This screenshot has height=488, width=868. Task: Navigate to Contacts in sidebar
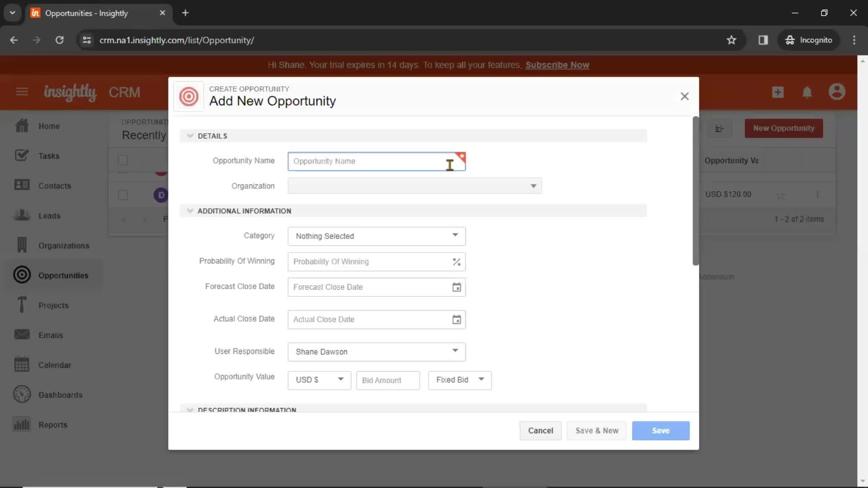55,185
